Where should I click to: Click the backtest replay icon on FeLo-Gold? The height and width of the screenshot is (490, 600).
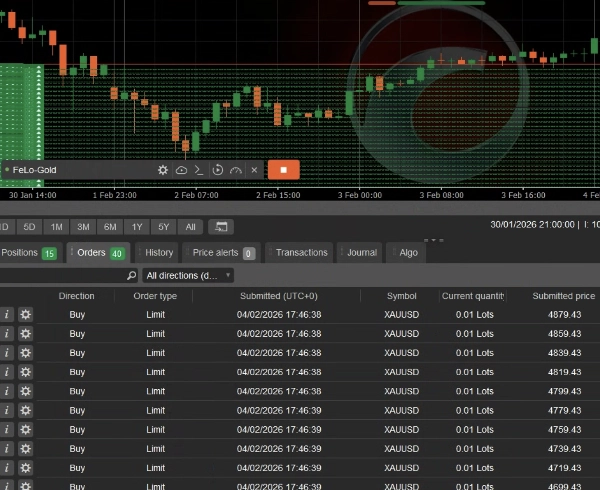pos(217,170)
